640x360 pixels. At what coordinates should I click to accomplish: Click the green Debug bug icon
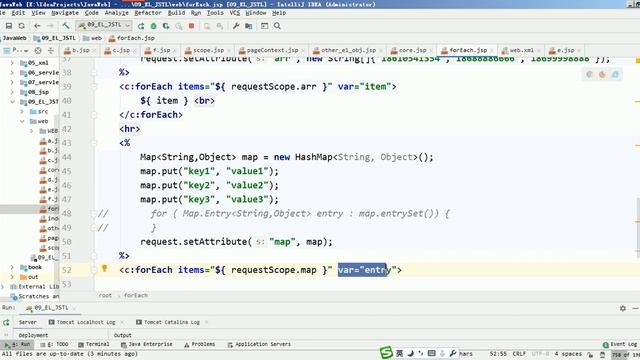(153, 26)
